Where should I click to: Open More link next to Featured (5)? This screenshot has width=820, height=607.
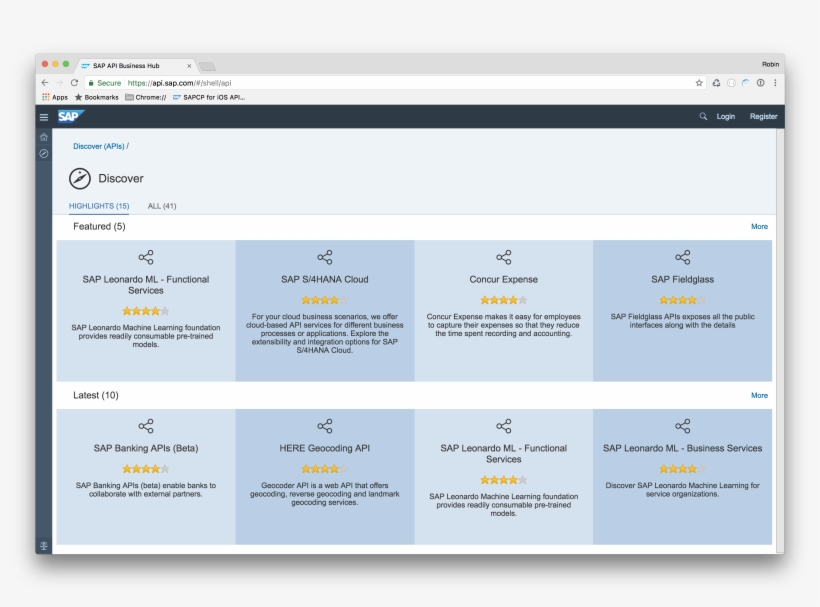click(x=759, y=226)
